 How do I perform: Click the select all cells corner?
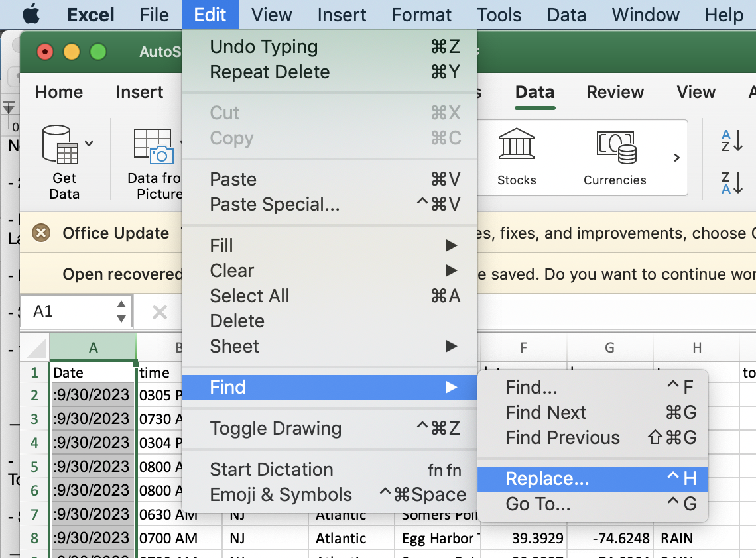(34, 347)
